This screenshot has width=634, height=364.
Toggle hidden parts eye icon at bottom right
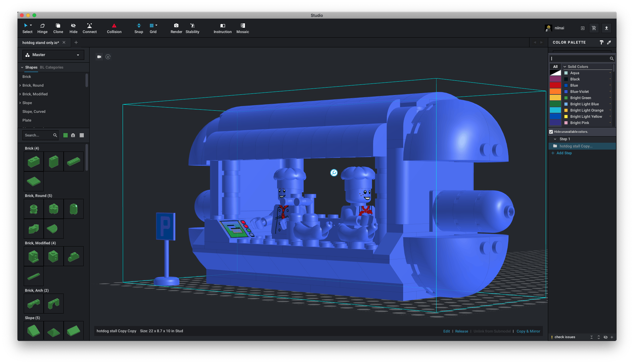(x=606, y=337)
